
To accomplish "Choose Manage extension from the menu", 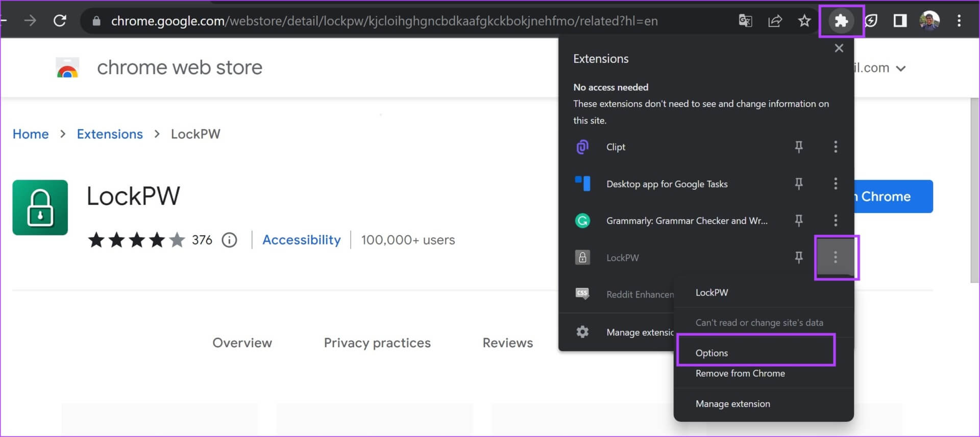I will click(732, 404).
